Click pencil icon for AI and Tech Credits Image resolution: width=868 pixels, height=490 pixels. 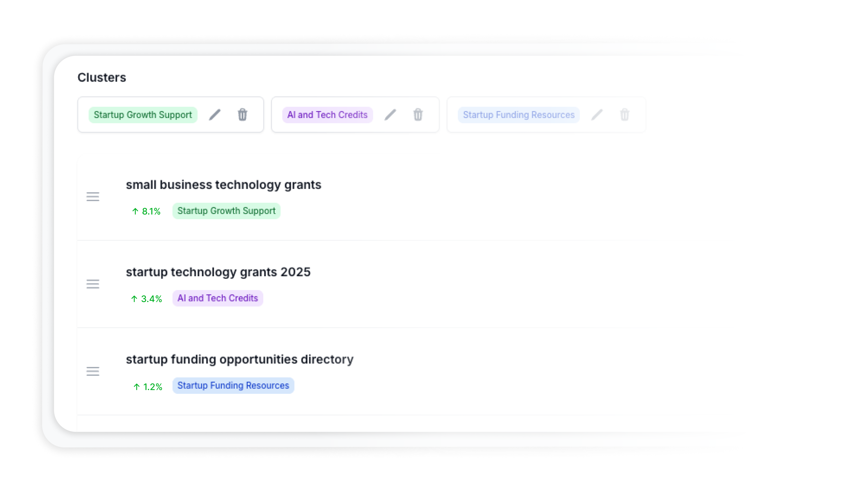(x=390, y=115)
